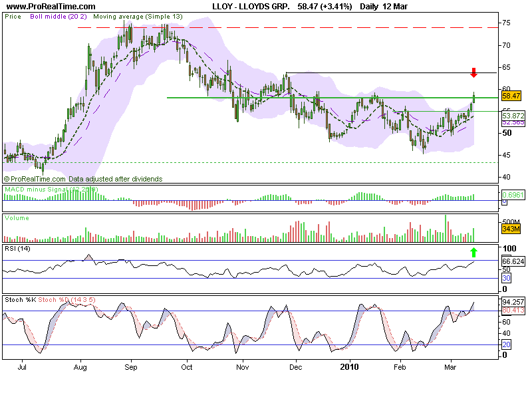Click the 94.257 Stoch %K value
This screenshot has width=532, height=399.
[x=513, y=302]
